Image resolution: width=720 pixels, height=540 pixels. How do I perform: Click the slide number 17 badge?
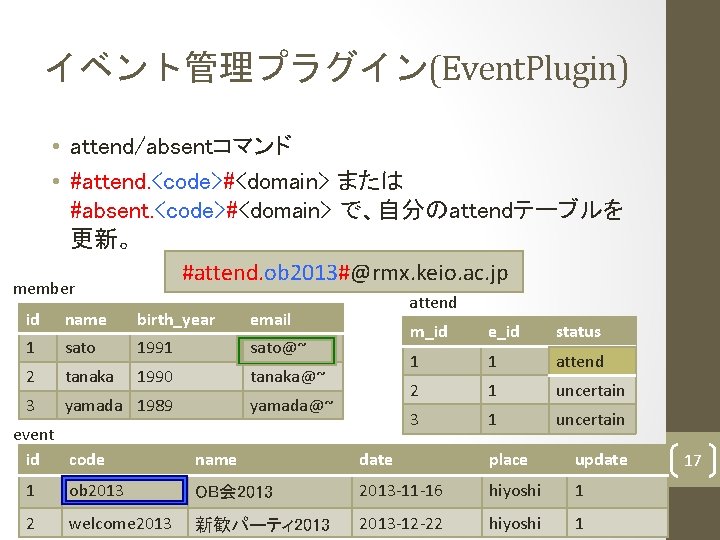[692, 460]
